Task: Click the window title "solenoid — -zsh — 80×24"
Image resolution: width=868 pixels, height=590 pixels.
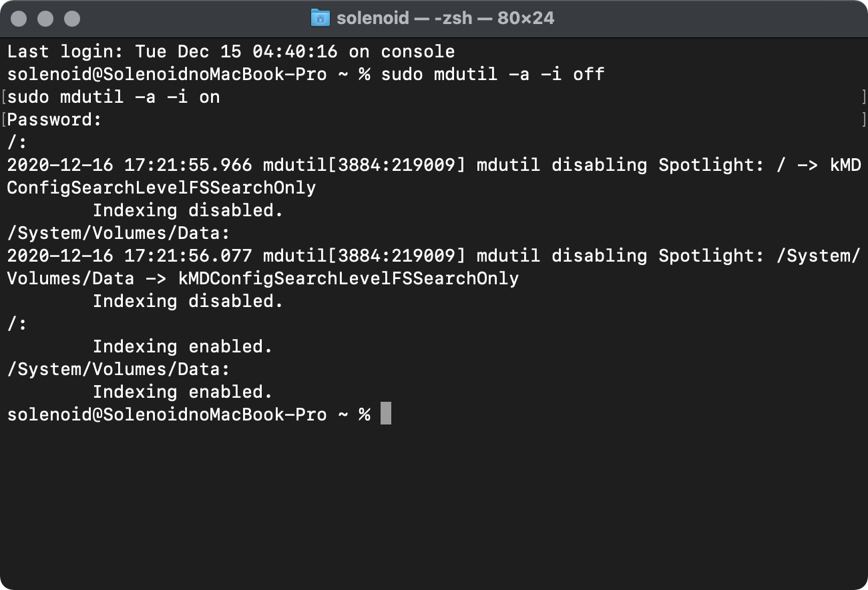Action: [445, 18]
